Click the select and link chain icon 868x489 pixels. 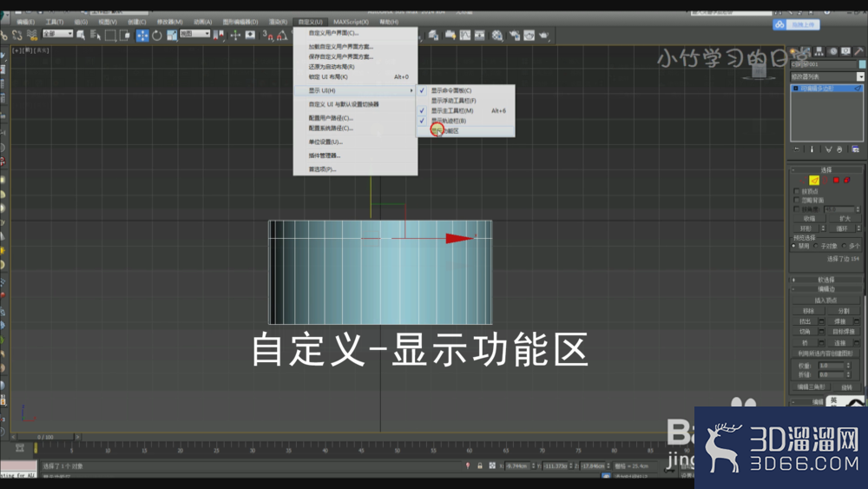[3, 36]
